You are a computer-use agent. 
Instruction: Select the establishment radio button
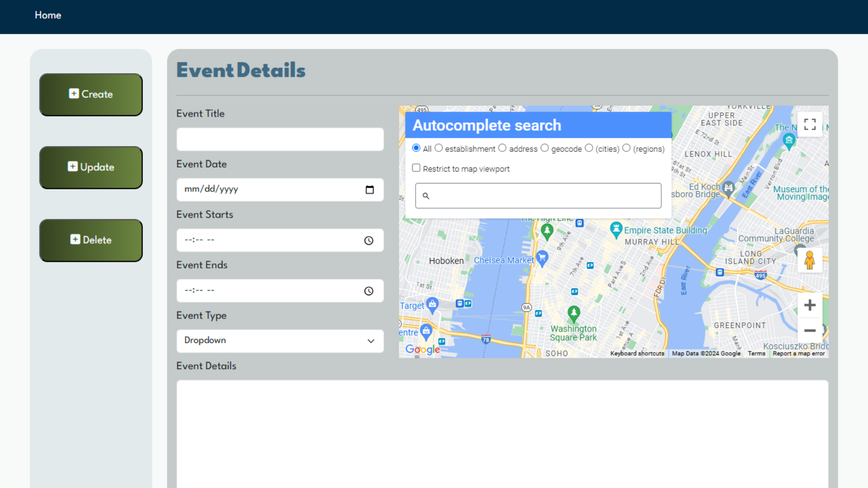439,148
